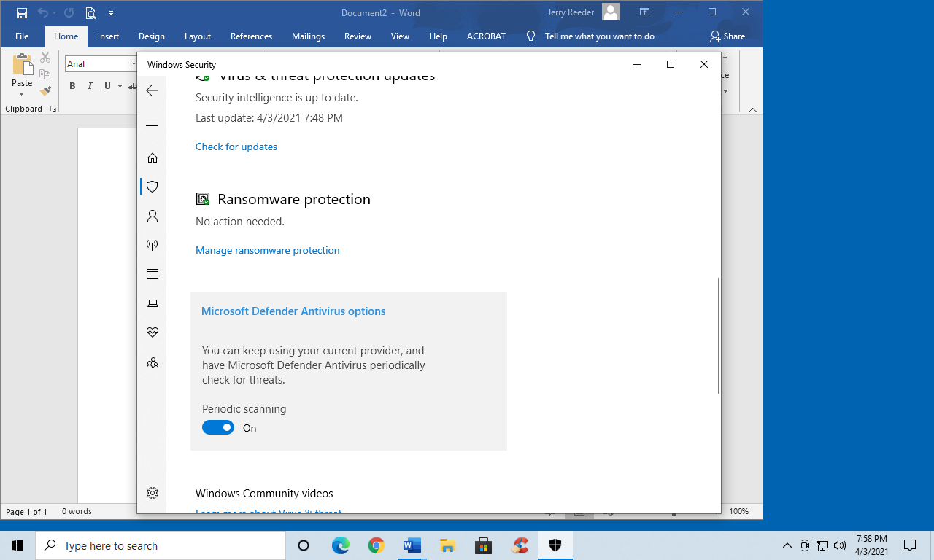The width and height of the screenshot is (934, 560).
Task: Open Device security laptop icon
Action: click(152, 303)
